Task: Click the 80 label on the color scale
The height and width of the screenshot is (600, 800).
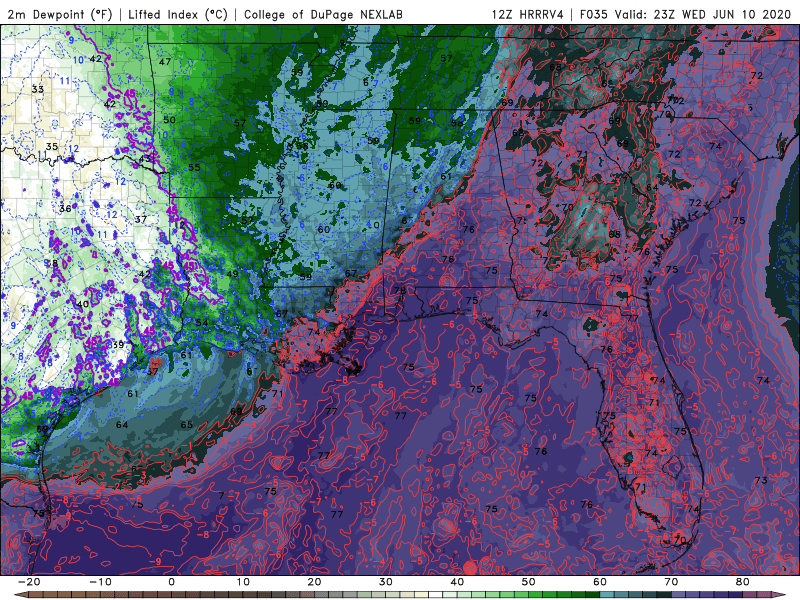Action: (x=743, y=582)
